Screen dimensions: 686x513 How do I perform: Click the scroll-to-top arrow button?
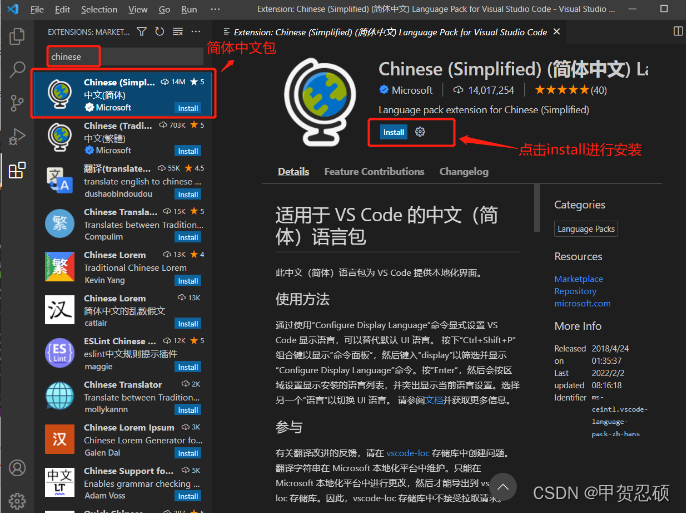pos(503,486)
